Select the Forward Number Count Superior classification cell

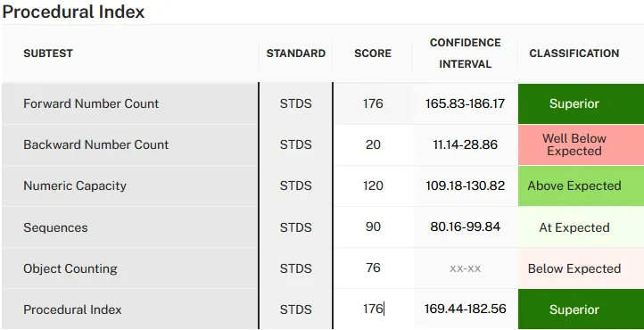point(581,103)
